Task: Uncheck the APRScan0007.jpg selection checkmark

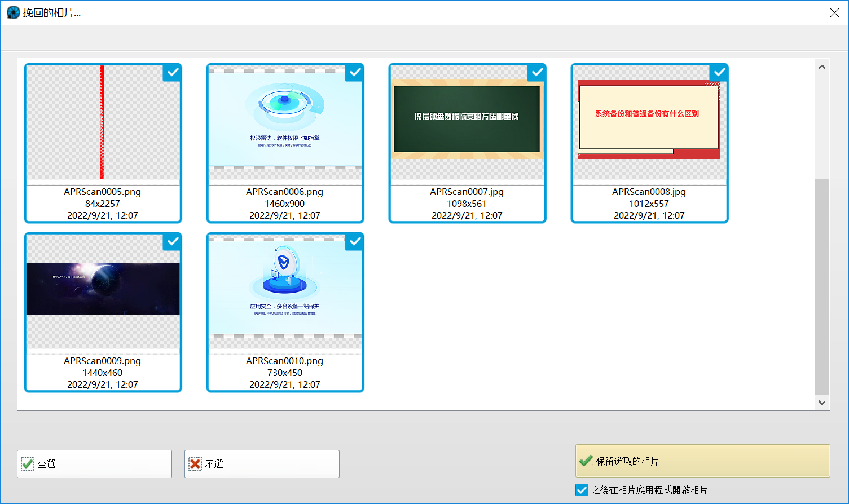Action: 537,72
